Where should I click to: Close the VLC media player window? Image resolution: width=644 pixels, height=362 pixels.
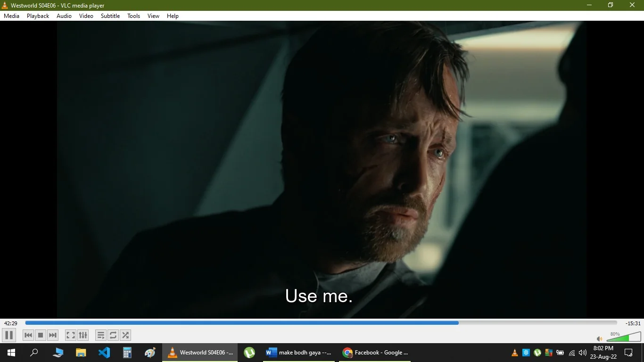point(632,5)
